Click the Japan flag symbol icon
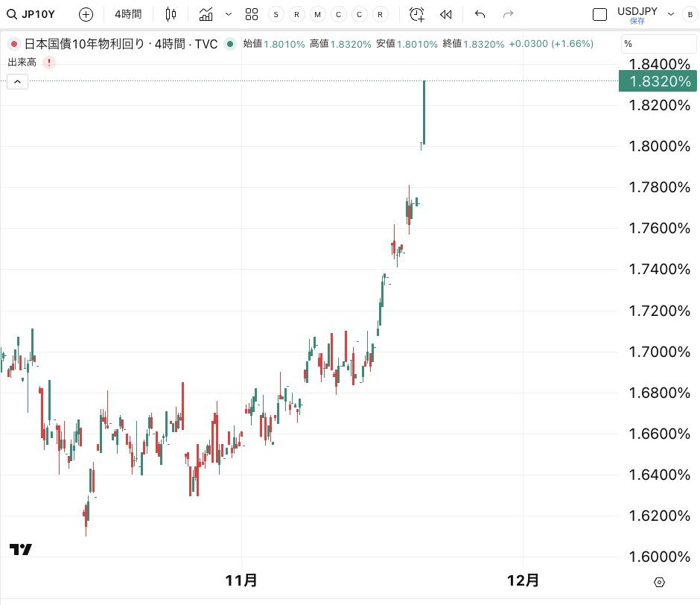Screen dimensions: 700x605 (x=14, y=44)
